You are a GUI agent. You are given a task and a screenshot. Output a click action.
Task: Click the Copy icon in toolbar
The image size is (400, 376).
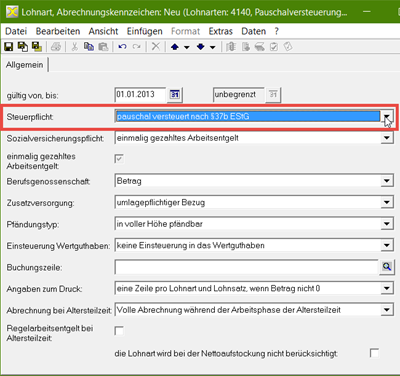89,47
